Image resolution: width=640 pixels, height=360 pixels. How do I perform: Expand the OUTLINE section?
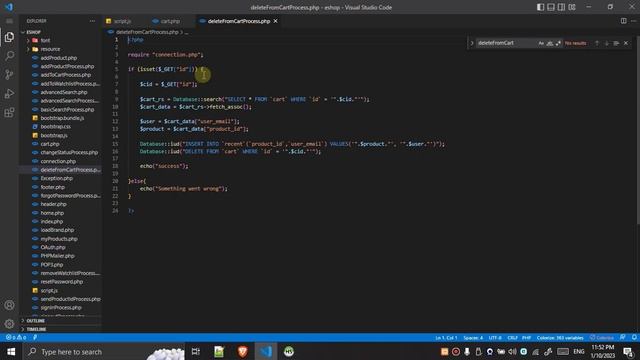tap(36, 321)
